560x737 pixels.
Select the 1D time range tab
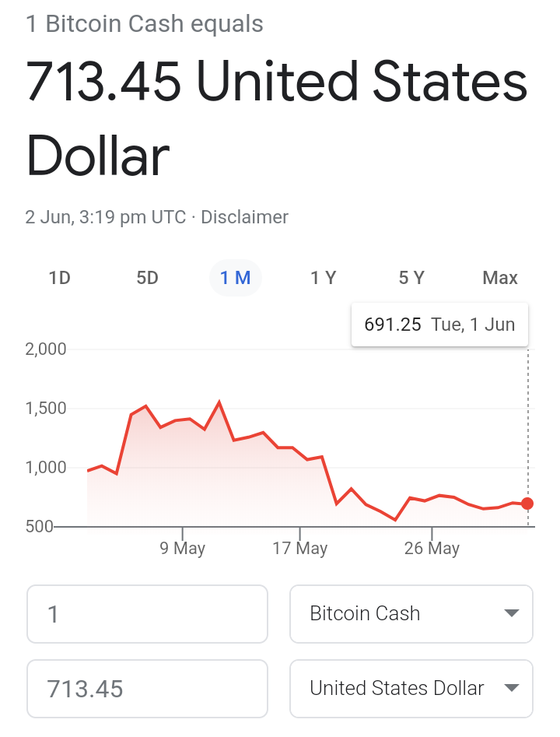pos(60,278)
